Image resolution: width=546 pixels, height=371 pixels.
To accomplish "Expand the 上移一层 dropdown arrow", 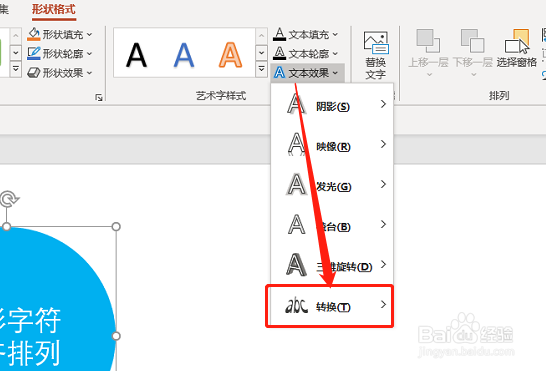I will click(429, 74).
